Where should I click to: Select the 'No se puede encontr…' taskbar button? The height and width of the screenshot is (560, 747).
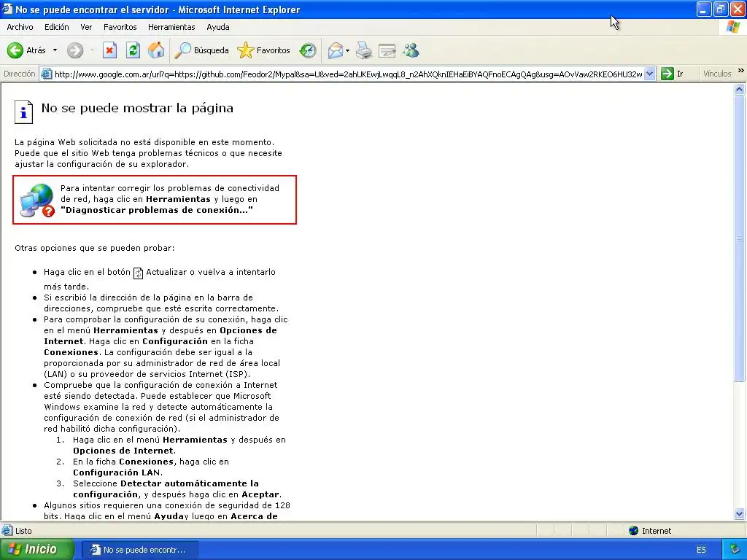point(139,550)
